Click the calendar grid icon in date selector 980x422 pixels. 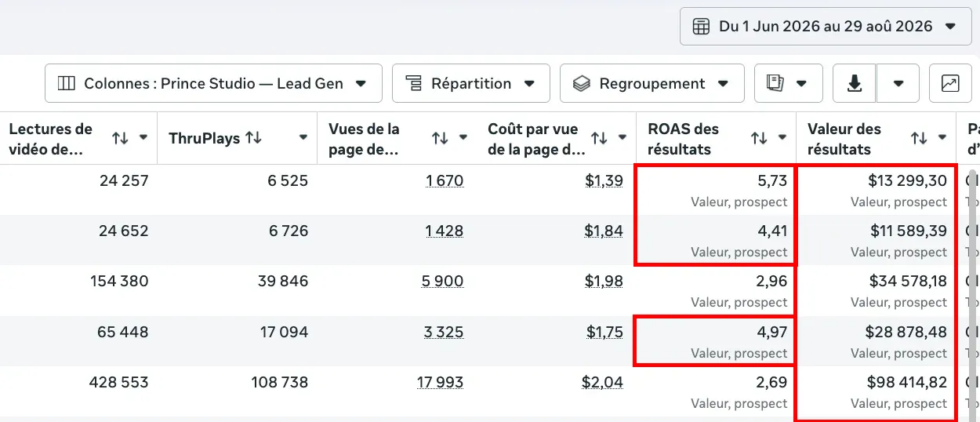pyautogui.click(x=701, y=27)
